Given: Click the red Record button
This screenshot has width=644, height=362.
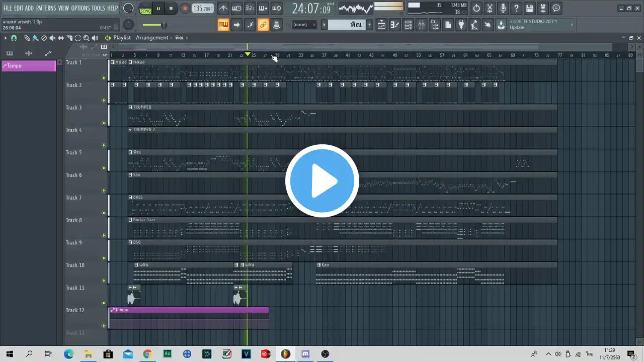Looking at the screenshot, I should [x=185, y=9].
